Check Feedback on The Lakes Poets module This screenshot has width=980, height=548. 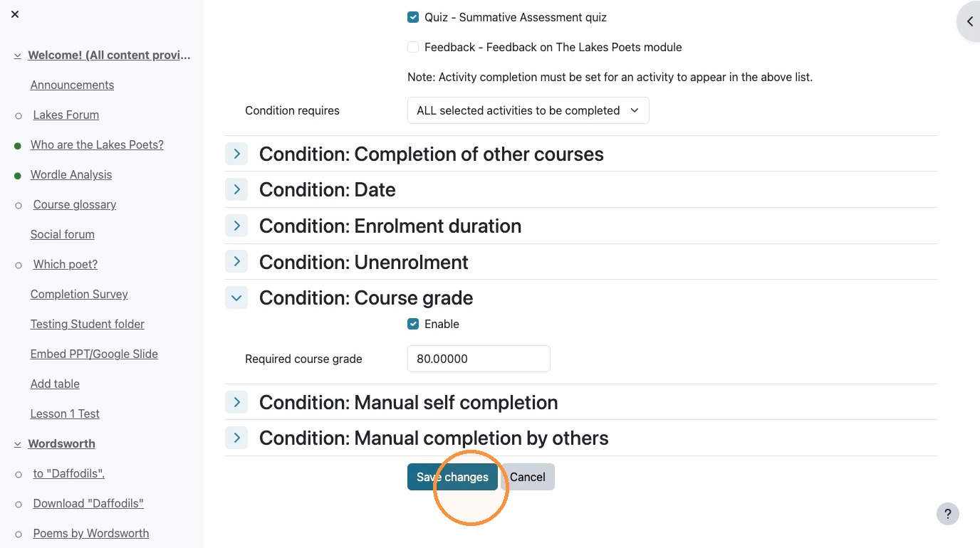click(413, 47)
